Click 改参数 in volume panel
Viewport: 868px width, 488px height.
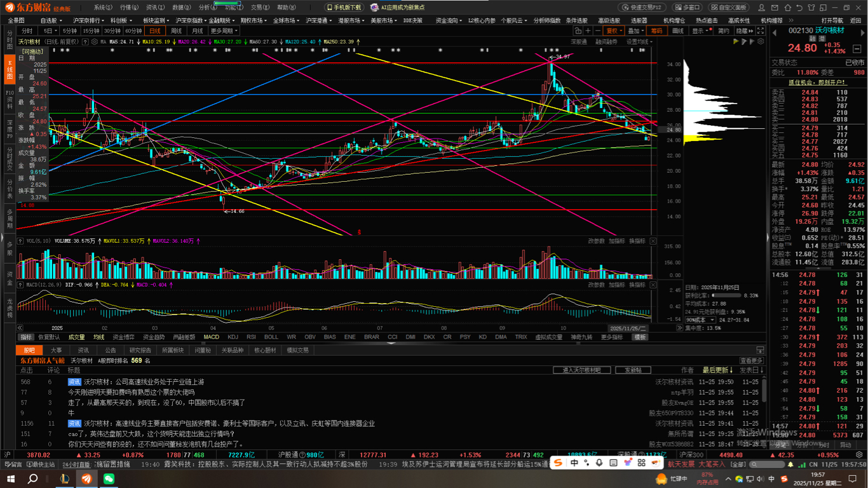click(596, 241)
